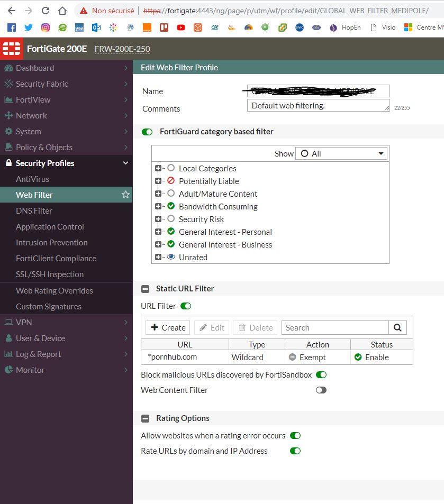Expand Adult/Mature Content tree node

(x=158, y=194)
